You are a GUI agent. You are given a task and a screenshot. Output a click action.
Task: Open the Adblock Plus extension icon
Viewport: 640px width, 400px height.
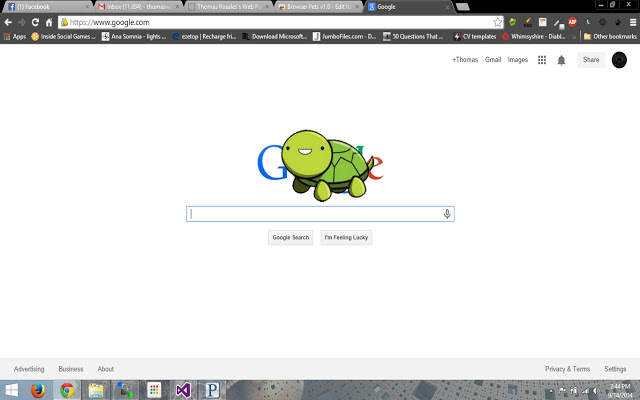[x=572, y=22]
